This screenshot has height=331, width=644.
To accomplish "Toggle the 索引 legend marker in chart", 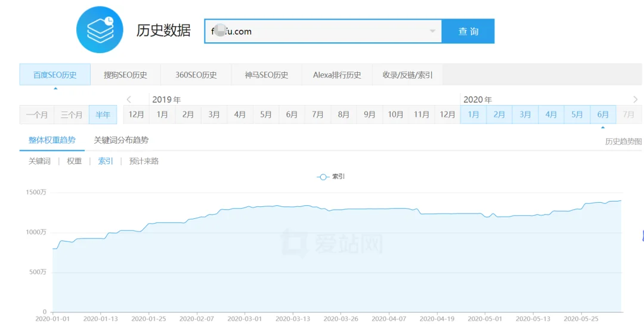I will coord(323,177).
